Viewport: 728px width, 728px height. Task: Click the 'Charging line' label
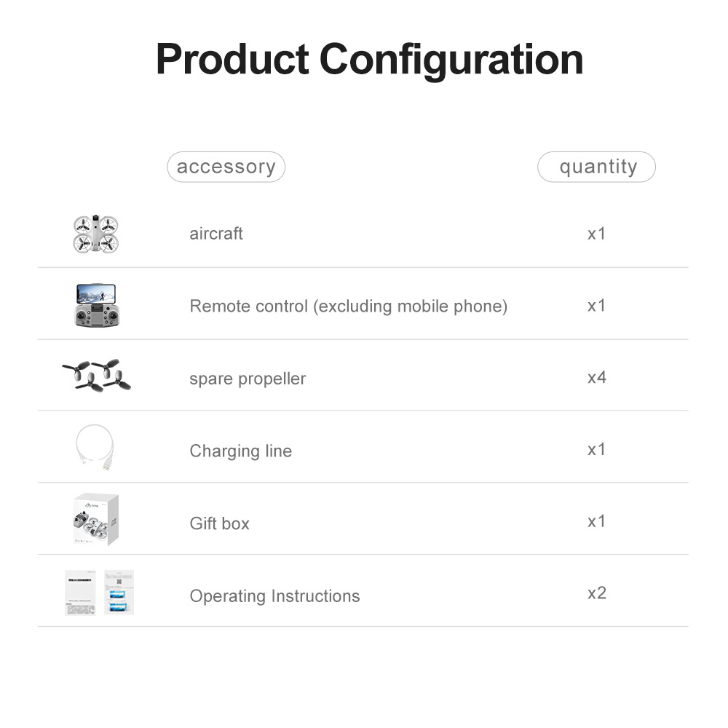[240, 451]
